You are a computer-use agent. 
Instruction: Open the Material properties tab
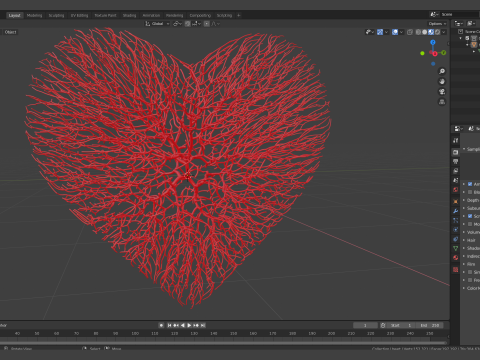[x=455, y=257]
